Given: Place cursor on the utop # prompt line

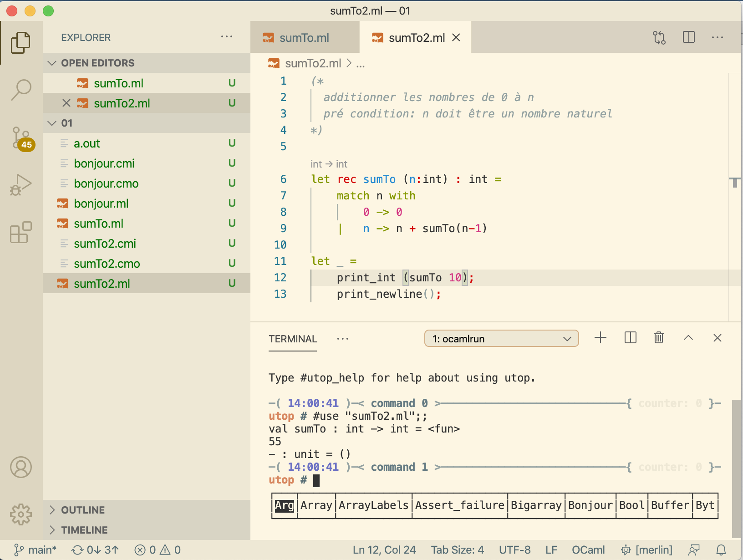Looking at the screenshot, I should [x=494, y=480].
